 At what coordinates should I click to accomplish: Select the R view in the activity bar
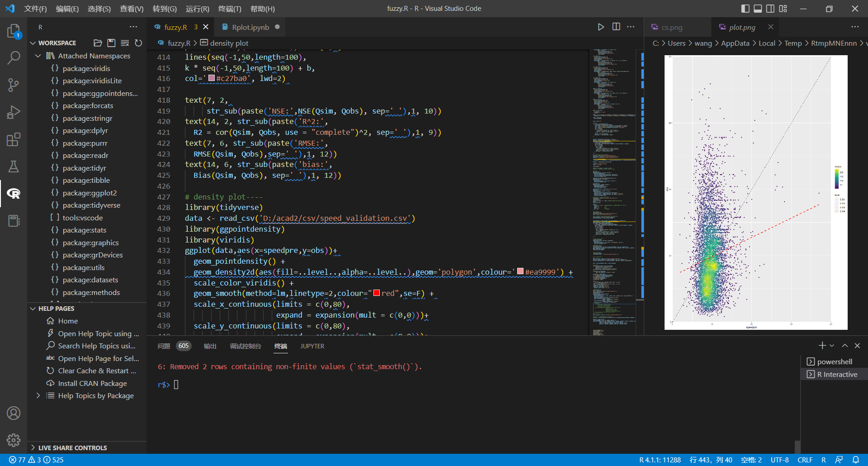click(x=14, y=193)
